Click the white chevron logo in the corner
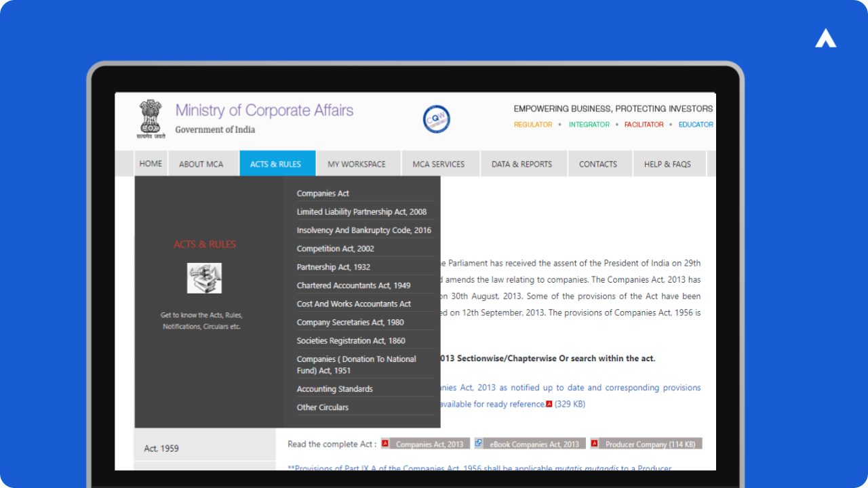 point(825,38)
